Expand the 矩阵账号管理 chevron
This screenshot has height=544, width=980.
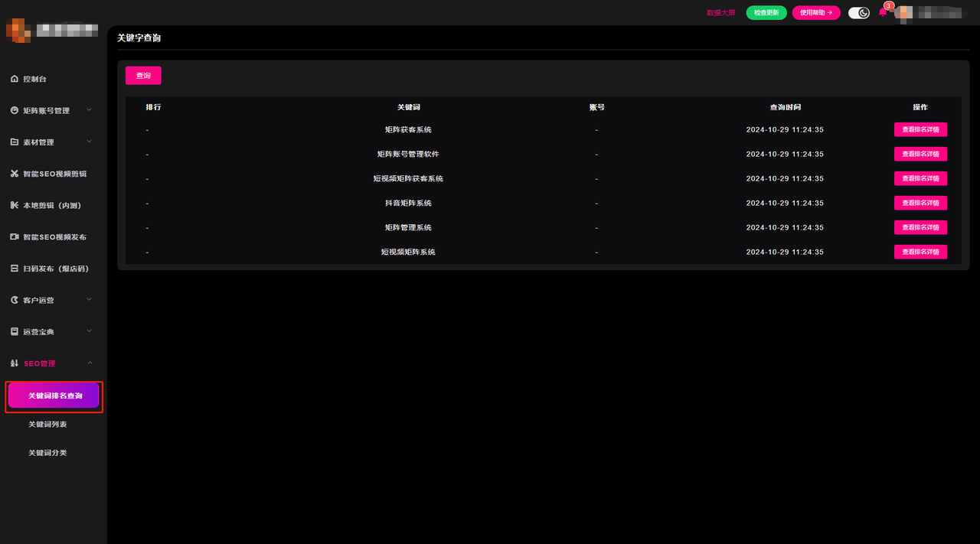coord(90,110)
